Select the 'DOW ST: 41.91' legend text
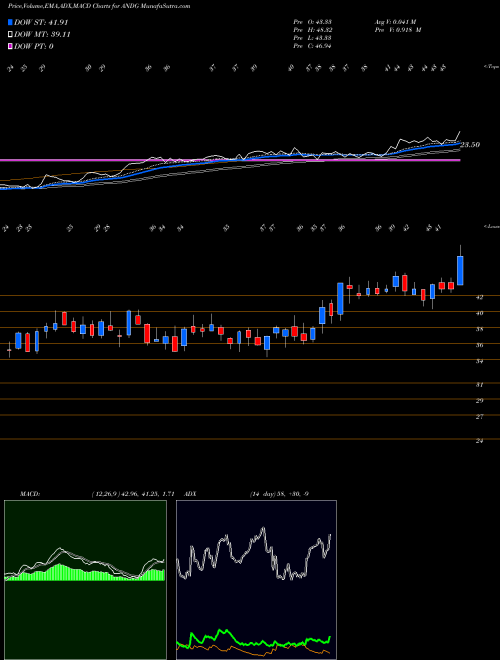500x660 pixels. [41, 22]
